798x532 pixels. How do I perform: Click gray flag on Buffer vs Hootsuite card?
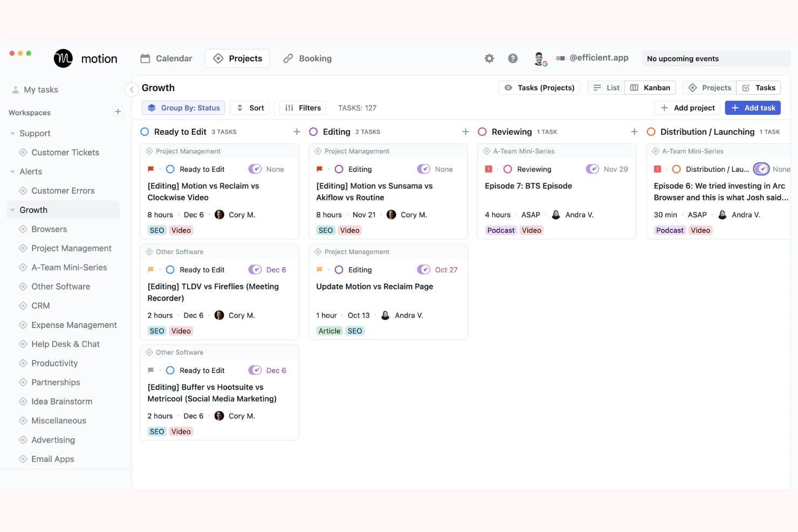click(x=151, y=370)
